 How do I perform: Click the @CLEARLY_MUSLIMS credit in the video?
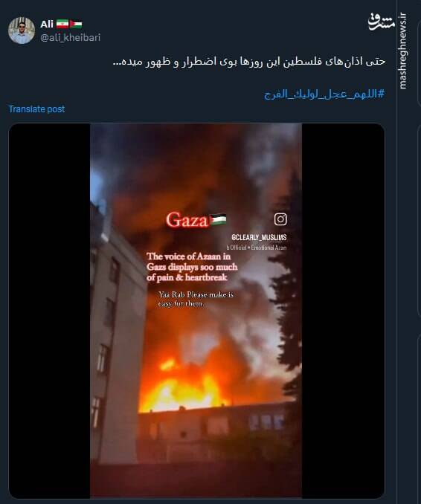259,237
